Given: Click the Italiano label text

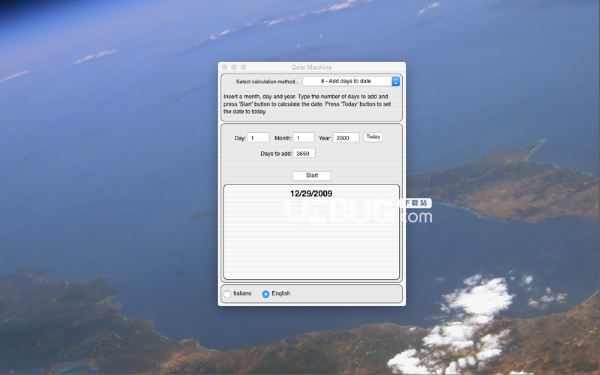Looking at the screenshot, I should tap(243, 293).
